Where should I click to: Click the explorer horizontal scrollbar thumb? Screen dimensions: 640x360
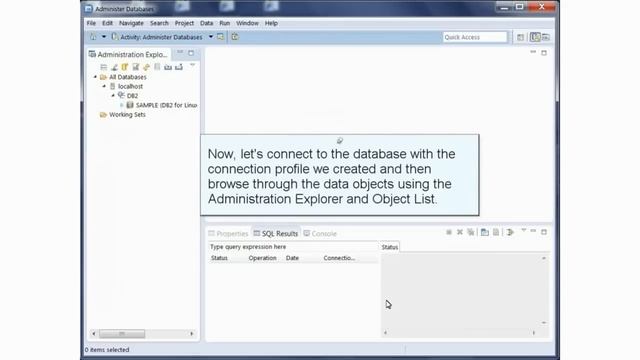pos(122,334)
